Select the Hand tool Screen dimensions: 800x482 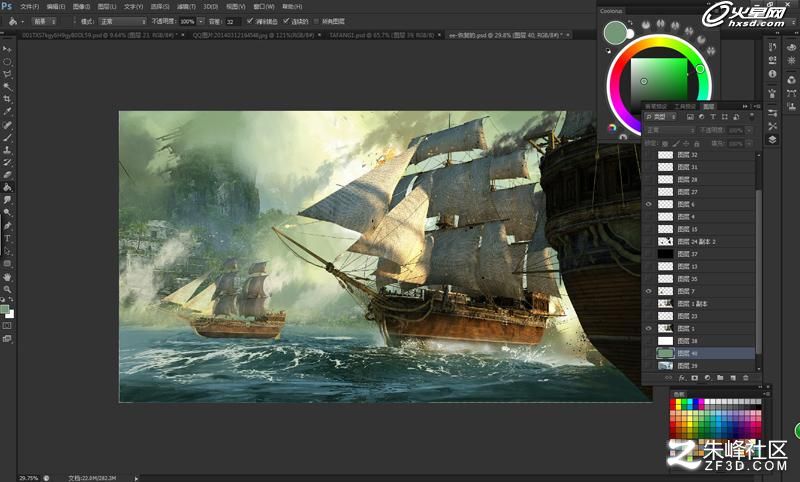pos(7,277)
